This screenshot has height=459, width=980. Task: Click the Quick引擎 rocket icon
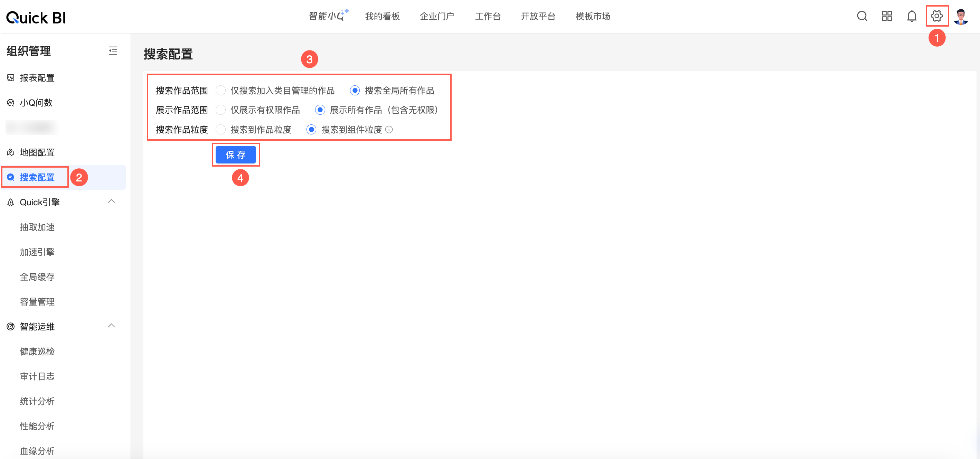coord(11,203)
